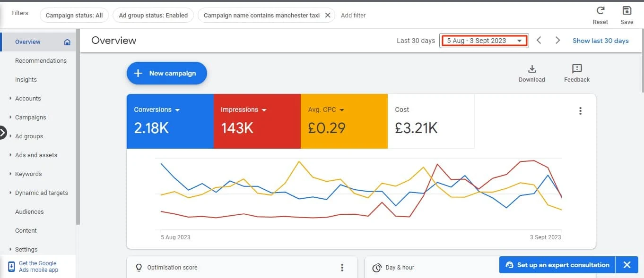The image size is (644, 278).
Task: Remove the manchester taxi campaign name filter
Action: coord(328,15)
